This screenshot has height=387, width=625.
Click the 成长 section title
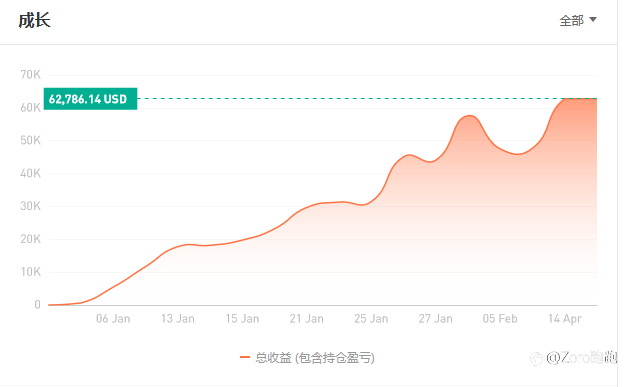click(x=34, y=20)
